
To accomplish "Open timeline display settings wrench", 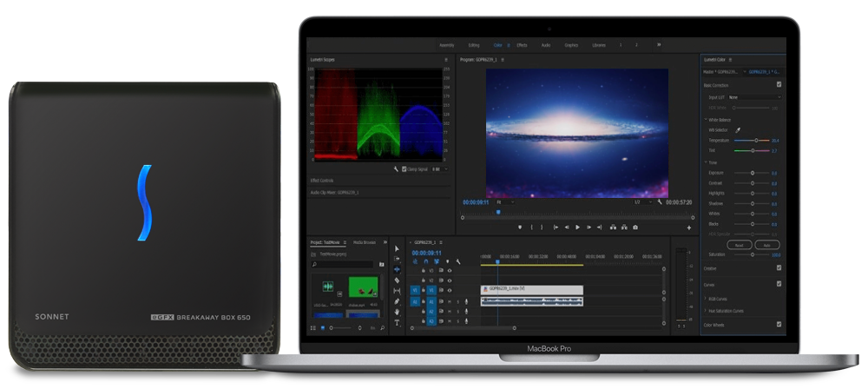I will 458,261.
